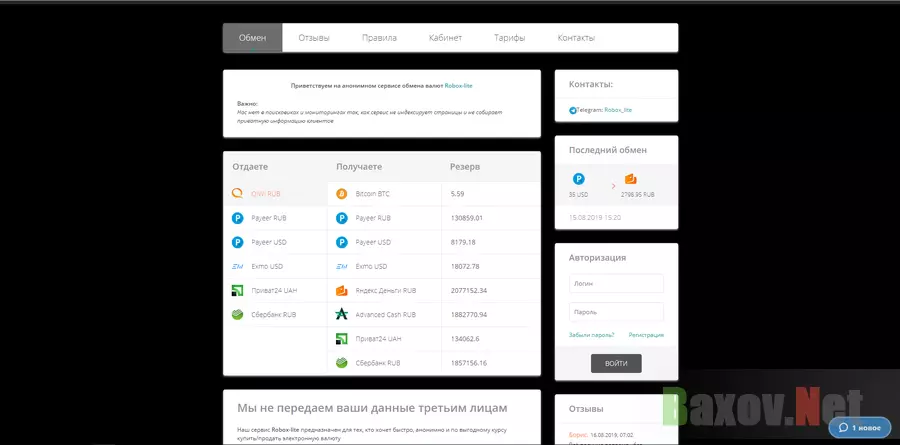Open the Тарифы tab
This screenshot has height=445, width=900.
[510, 38]
